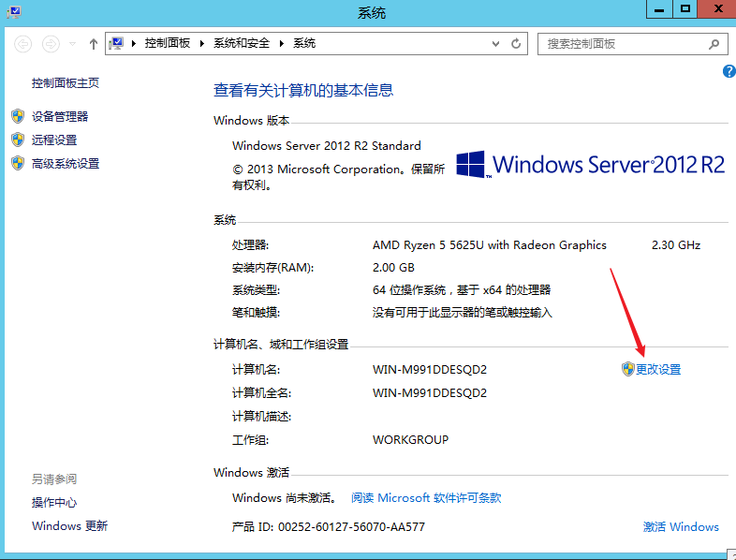Viewport: 736px width, 560px height.
Task: Click the back navigation arrow
Action: click(x=23, y=44)
